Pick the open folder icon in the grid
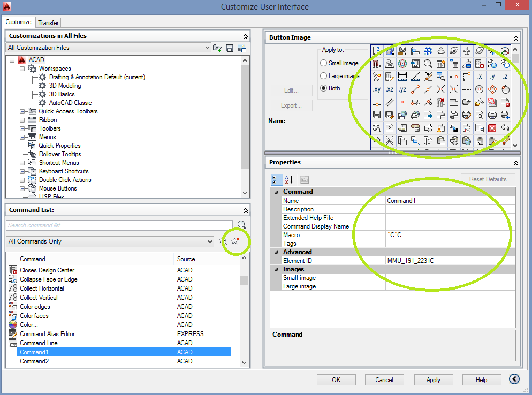The width and height of the screenshot is (532, 395). click(467, 102)
